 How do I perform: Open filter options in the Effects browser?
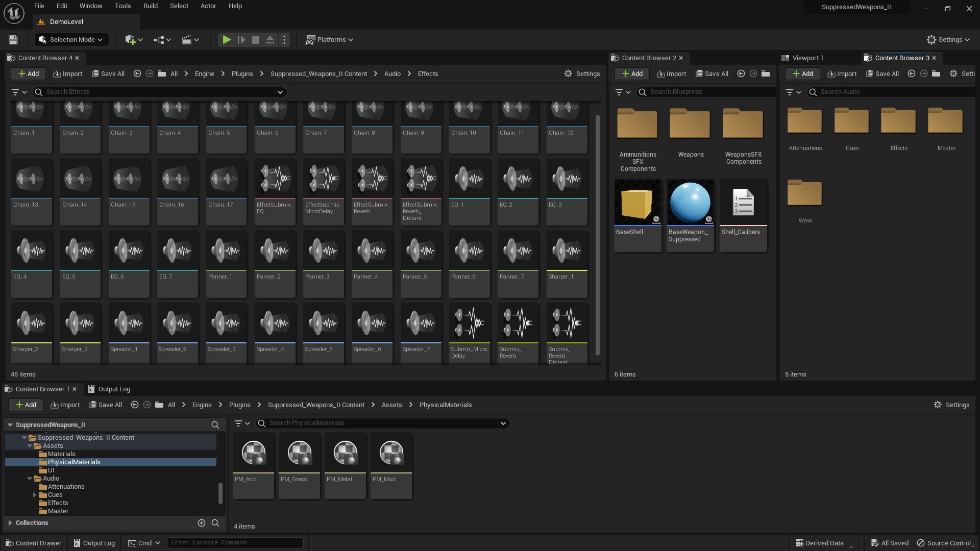click(19, 92)
